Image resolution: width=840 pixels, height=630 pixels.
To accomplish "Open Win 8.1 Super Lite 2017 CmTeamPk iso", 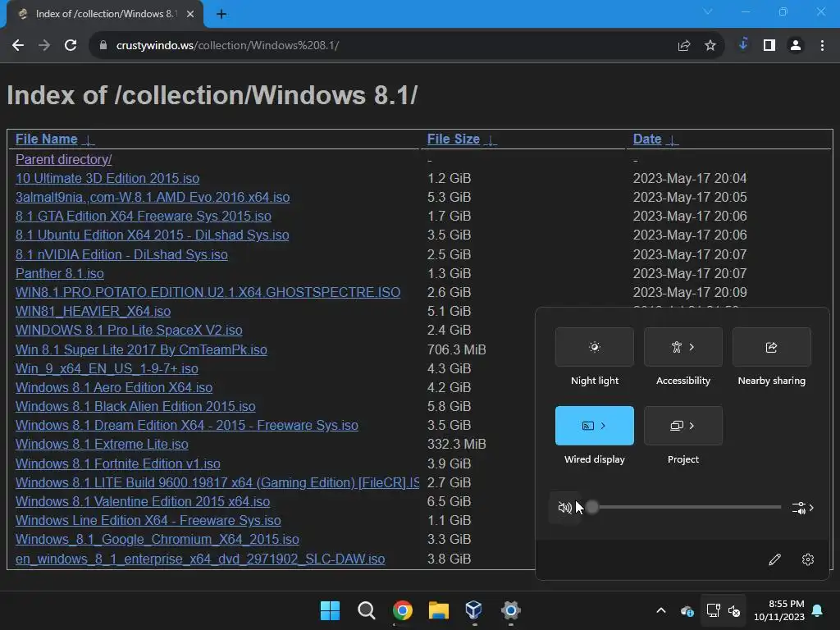I will pos(141,349).
